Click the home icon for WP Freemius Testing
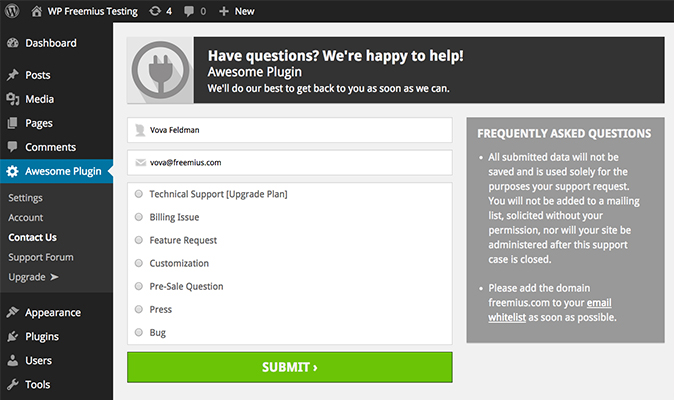The image size is (674, 400). tap(37, 11)
